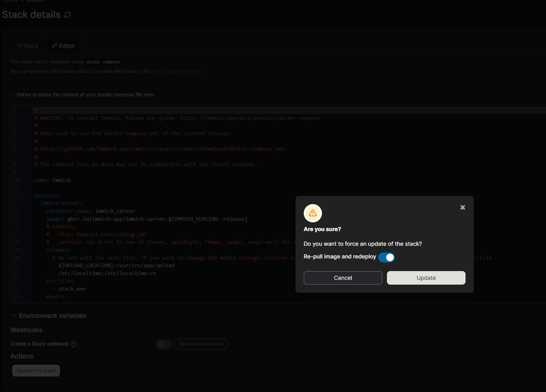Fold the immich-server block in editor gutter
The width and height of the screenshot is (546, 392).
coord(22,204)
